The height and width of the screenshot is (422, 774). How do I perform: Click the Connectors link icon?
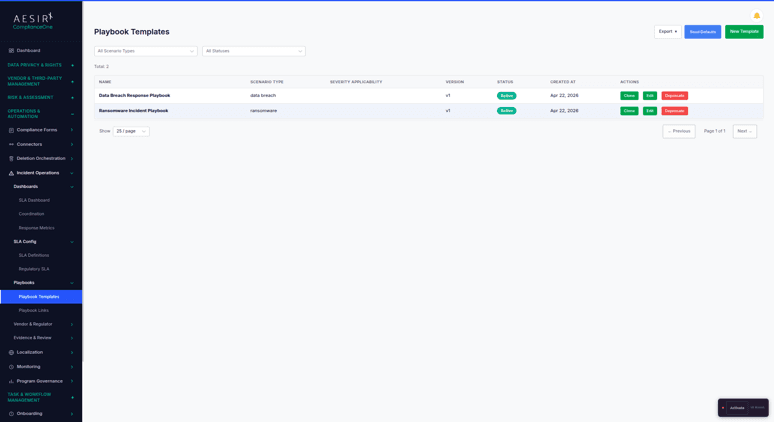pos(11,145)
